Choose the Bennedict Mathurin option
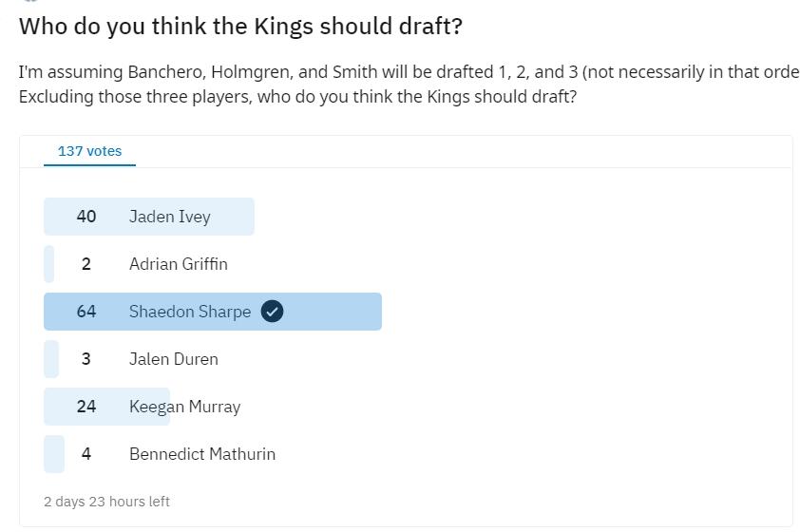800x532 pixels. coord(201,454)
